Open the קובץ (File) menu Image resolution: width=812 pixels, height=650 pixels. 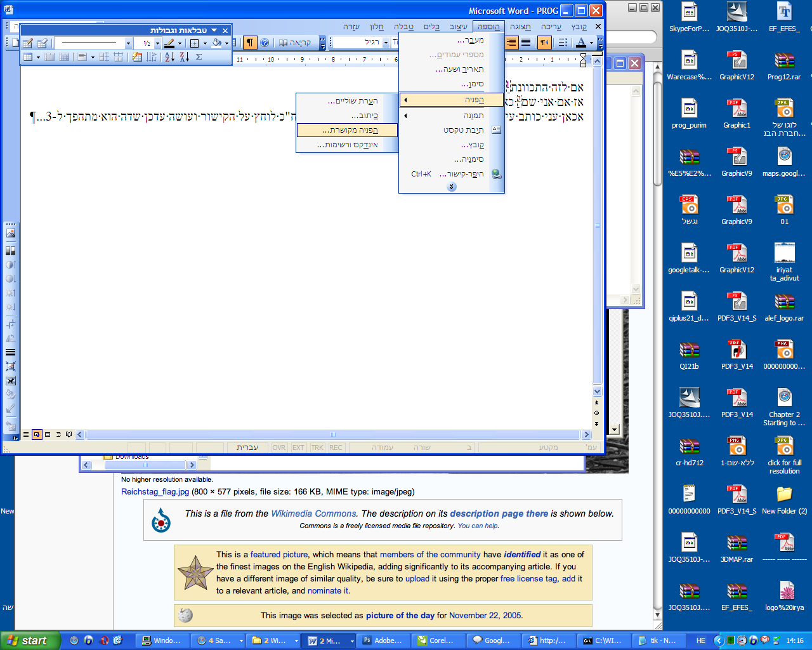(579, 27)
